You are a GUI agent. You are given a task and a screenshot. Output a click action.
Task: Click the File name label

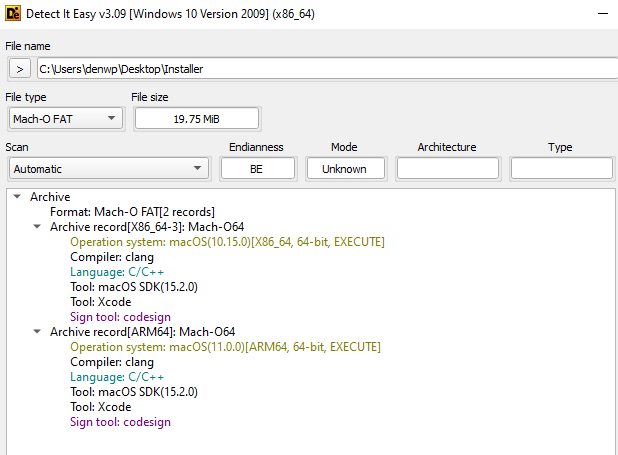coord(28,46)
